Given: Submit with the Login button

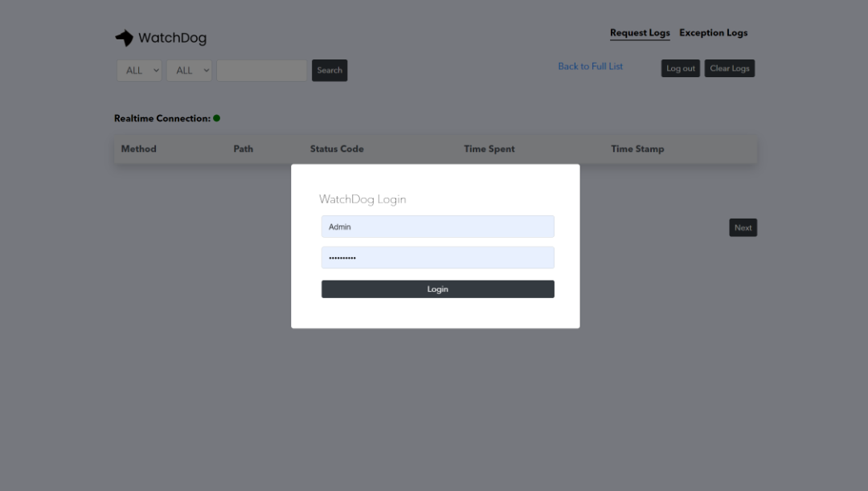Looking at the screenshot, I should click(437, 289).
